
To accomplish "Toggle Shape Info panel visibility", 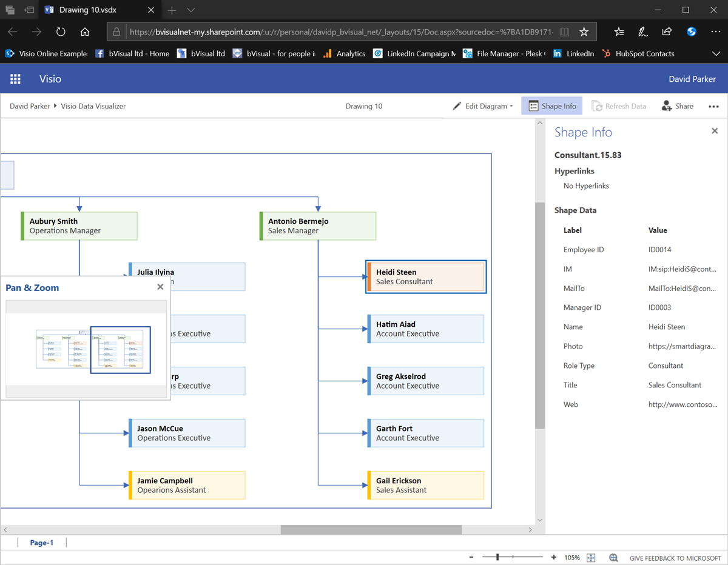I will pyautogui.click(x=551, y=105).
